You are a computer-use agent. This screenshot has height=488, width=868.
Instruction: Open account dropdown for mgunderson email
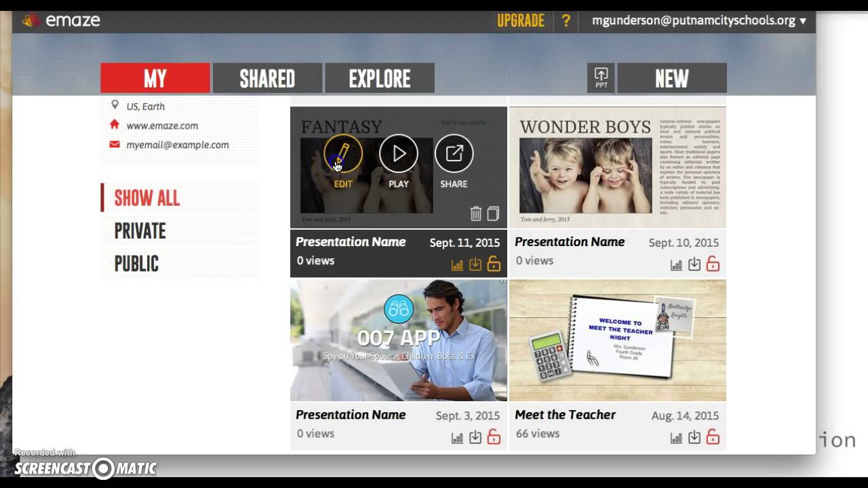[699, 20]
